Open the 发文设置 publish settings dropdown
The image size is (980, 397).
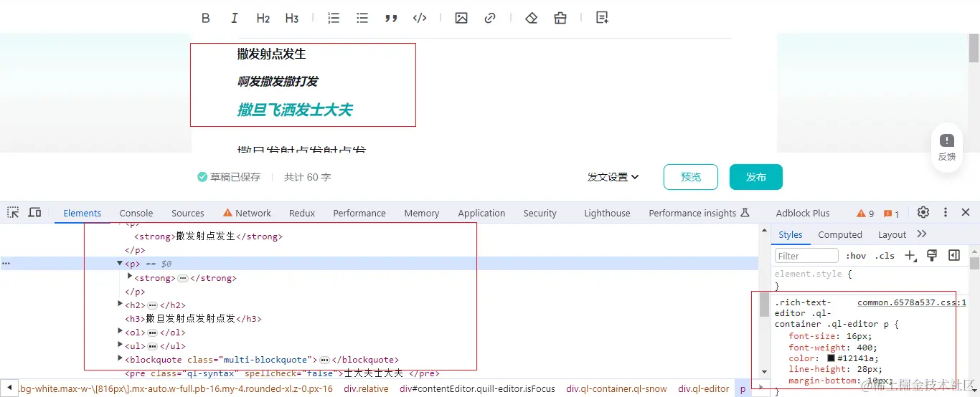(613, 177)
